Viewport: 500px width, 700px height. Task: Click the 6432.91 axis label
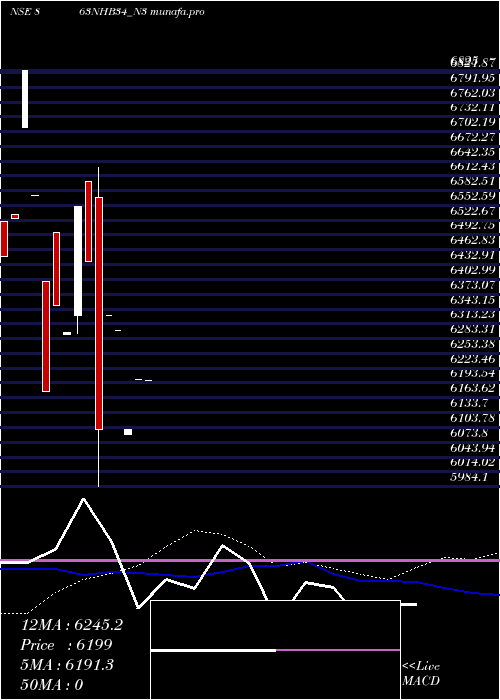(472, 255)
